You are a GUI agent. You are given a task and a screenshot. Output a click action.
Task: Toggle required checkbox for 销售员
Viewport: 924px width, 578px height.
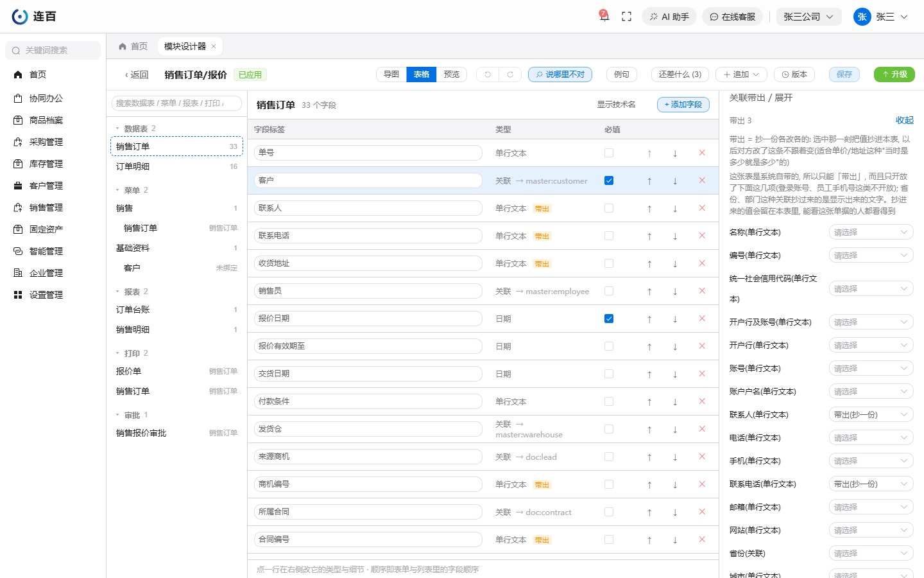609,291
